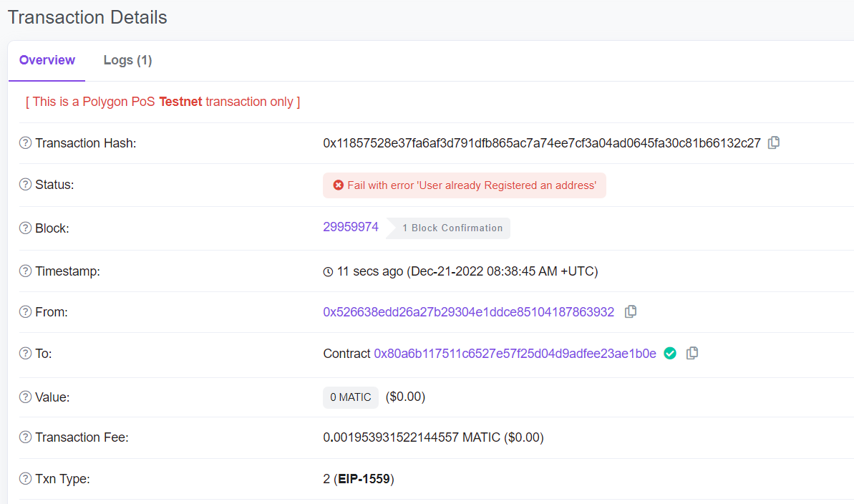Viewport: 854px width, 504px height.
Task: Switch to the Logs (1) tab
Action: tap(127, 60)
